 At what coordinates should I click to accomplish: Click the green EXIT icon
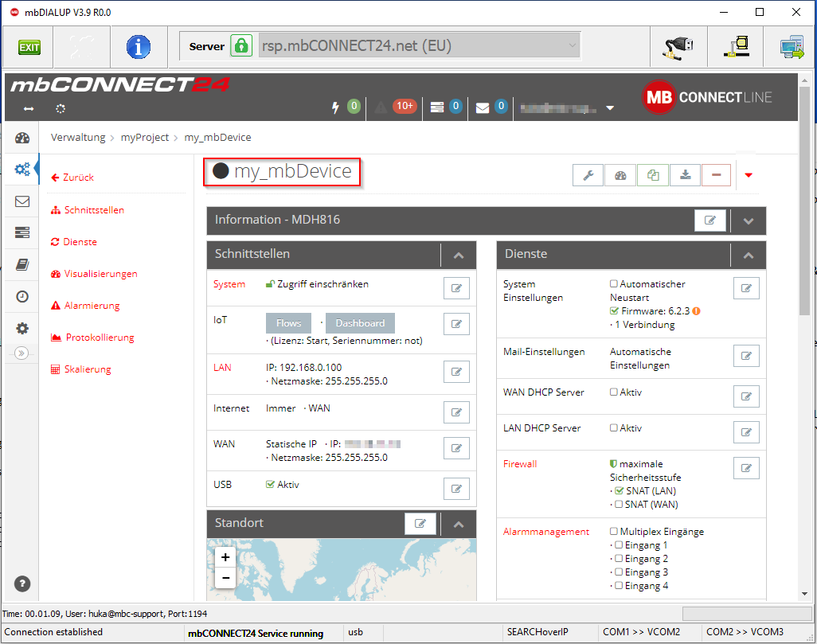pyautogui.click(x=29, y=48)
